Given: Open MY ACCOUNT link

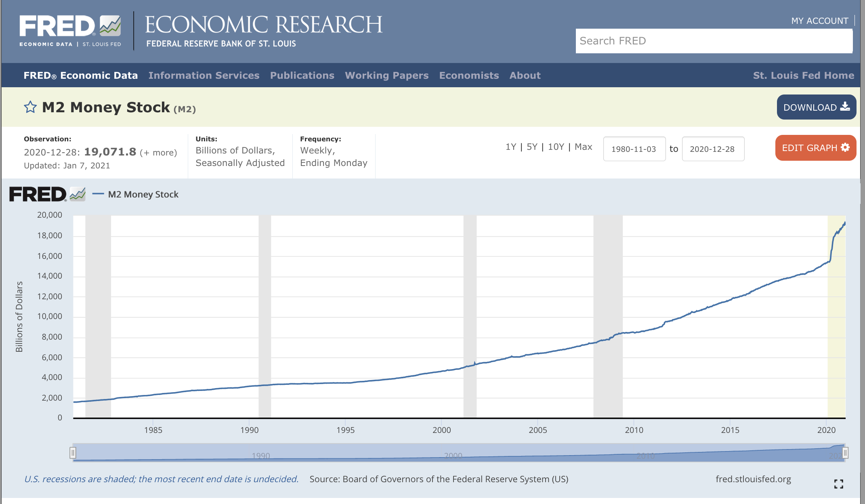Looking at the screenshot, I should (819, 21).
